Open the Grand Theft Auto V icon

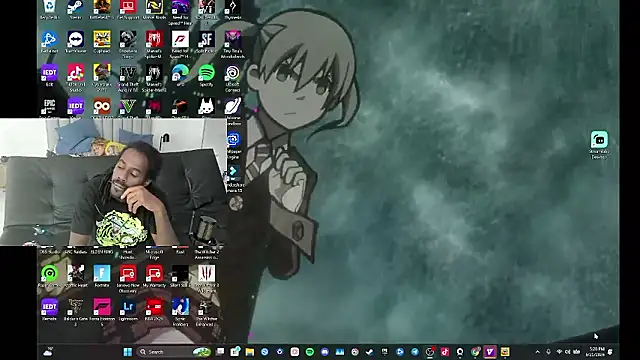(128, 108)
